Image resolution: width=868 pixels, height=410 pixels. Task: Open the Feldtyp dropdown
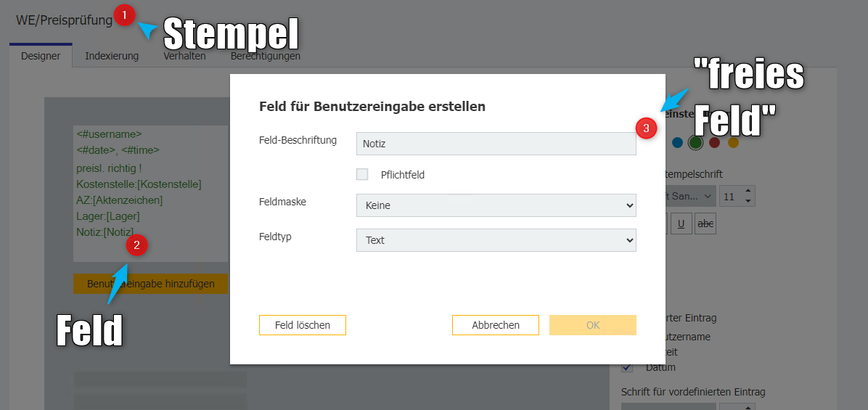496,240
